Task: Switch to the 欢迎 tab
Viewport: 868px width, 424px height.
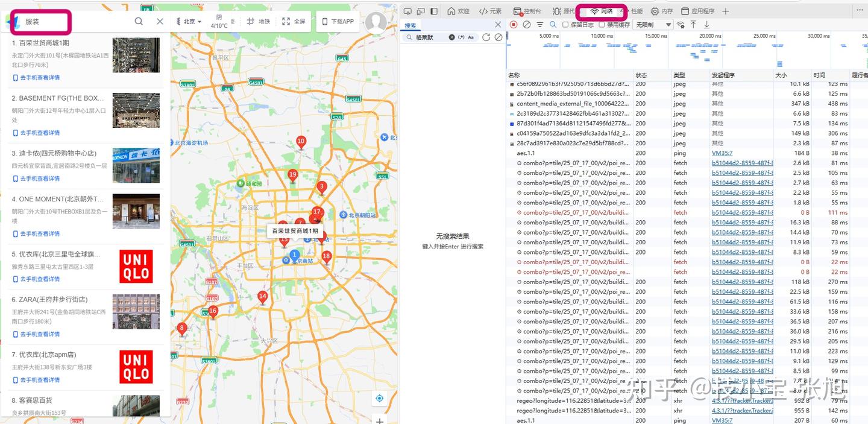Action: (x=458, y=11)
